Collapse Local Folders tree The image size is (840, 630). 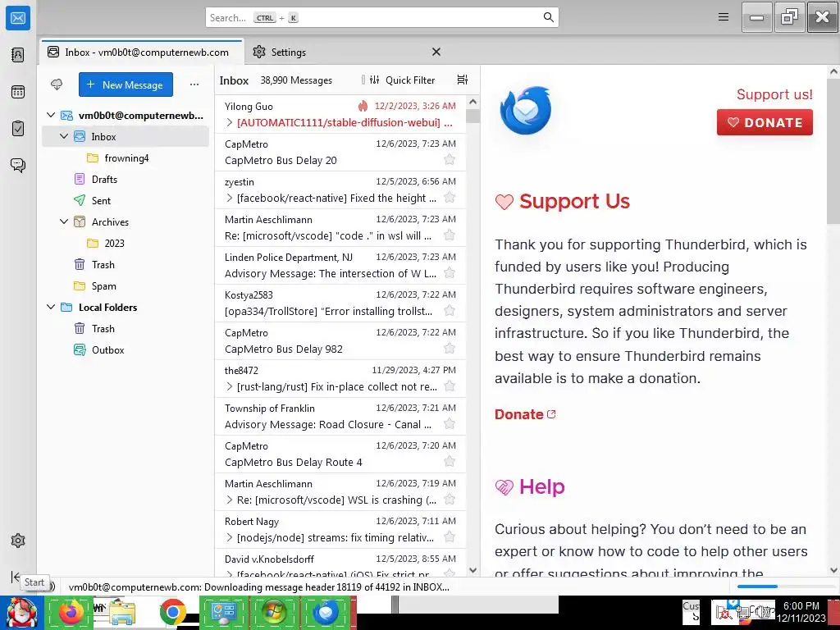[x=51, y=307]
